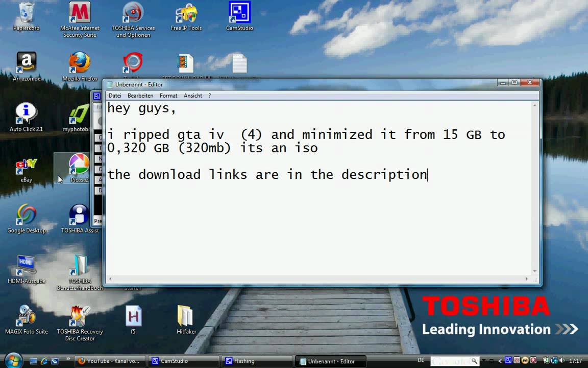Open the Ansicht menu in Editor
The image size is (588, 368).
click(193, 96)
